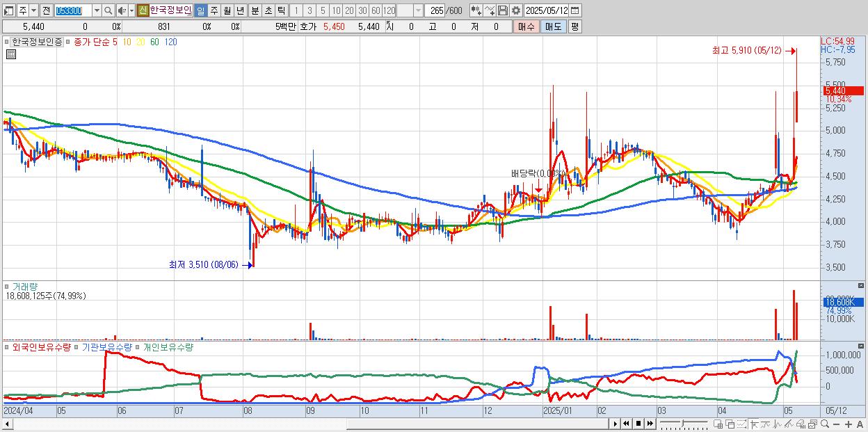Click the green 60 moving average legend

coord(154,42)
